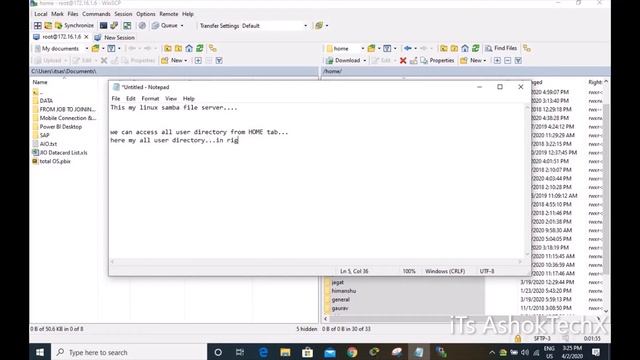640x360 pixels.
Task: Click the Download button
Action: point(343,60)
